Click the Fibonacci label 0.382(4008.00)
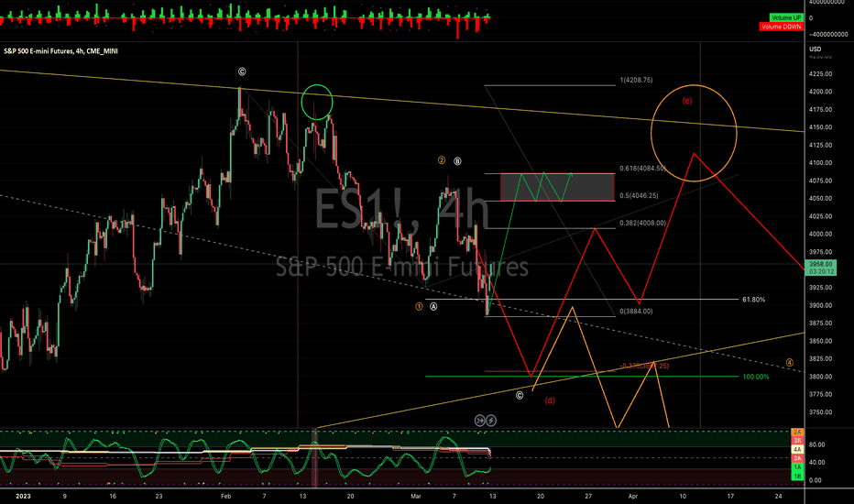The image size is (854, 504). coord(642,223)
